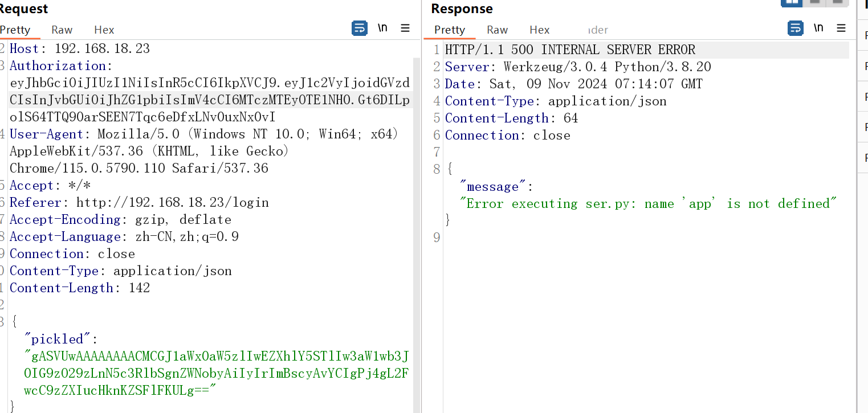Switch Request view to Hex tab
This screenshot has height=413, width=868.
104,30
